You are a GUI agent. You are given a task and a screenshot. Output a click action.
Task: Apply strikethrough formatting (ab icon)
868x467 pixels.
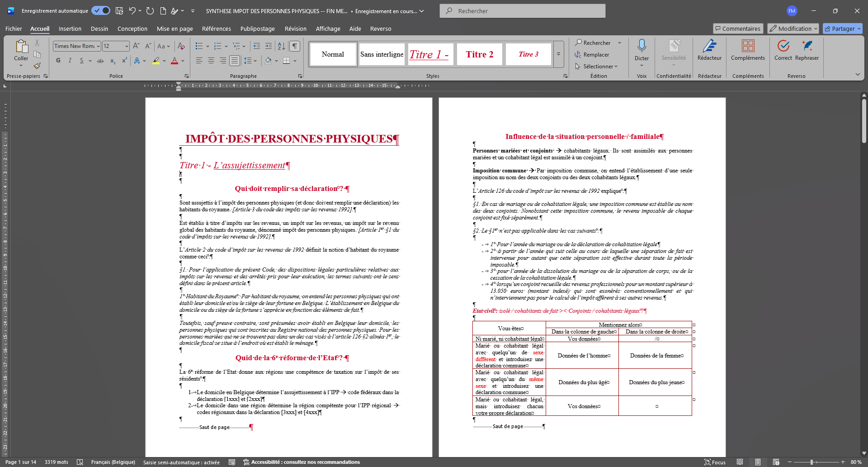(x=100, y=61)
